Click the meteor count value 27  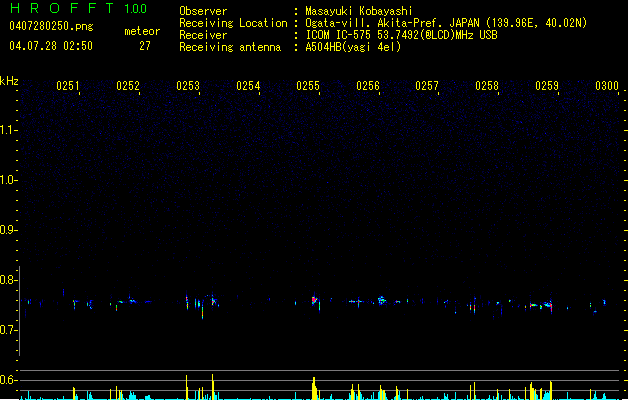145,46
